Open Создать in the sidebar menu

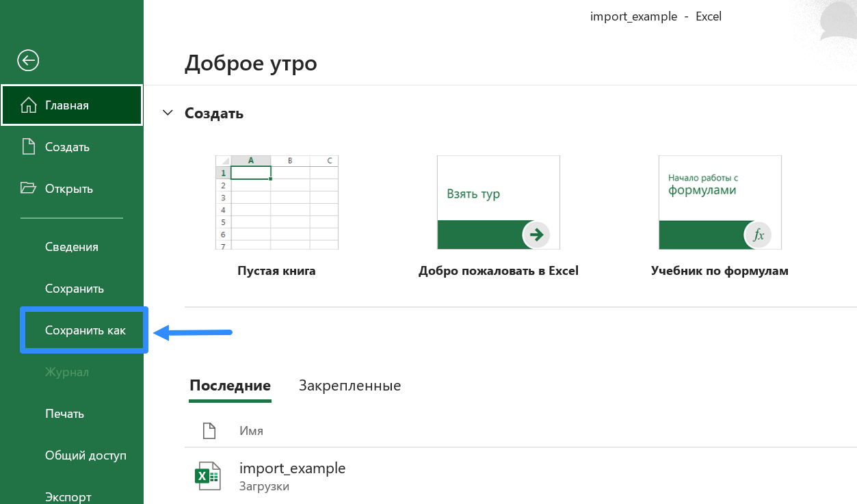point(72,147)
